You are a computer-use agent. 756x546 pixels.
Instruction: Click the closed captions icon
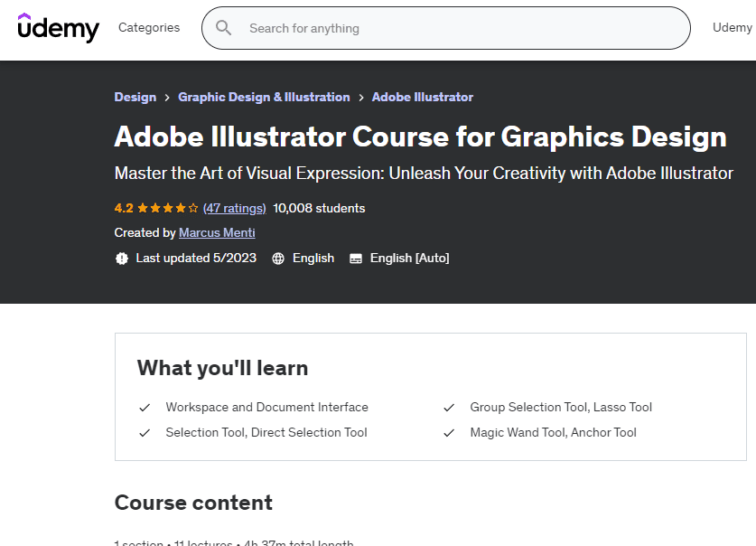(356, 259)
